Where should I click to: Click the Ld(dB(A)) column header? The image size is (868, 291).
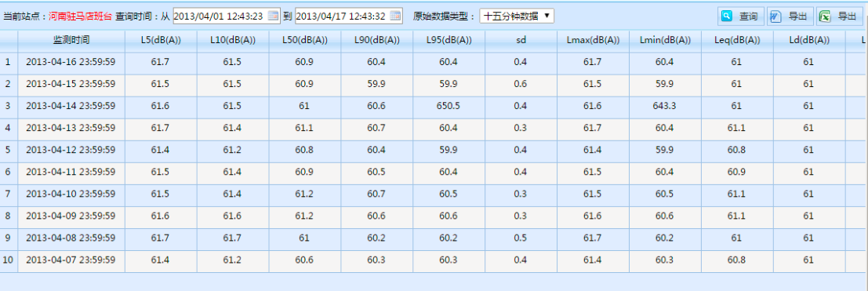(x=808, y=40)
